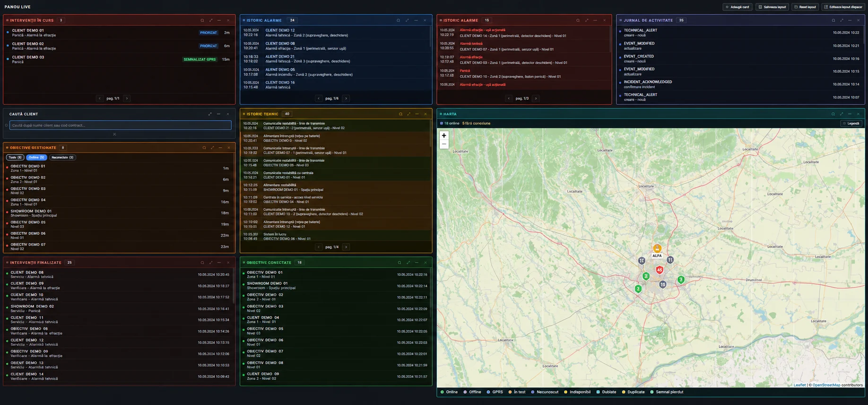Open CLIENT DEMO 14 row in Intervenții Finalizate
Viewport: 868px width, 405px height.
click(x=119, y=376)
